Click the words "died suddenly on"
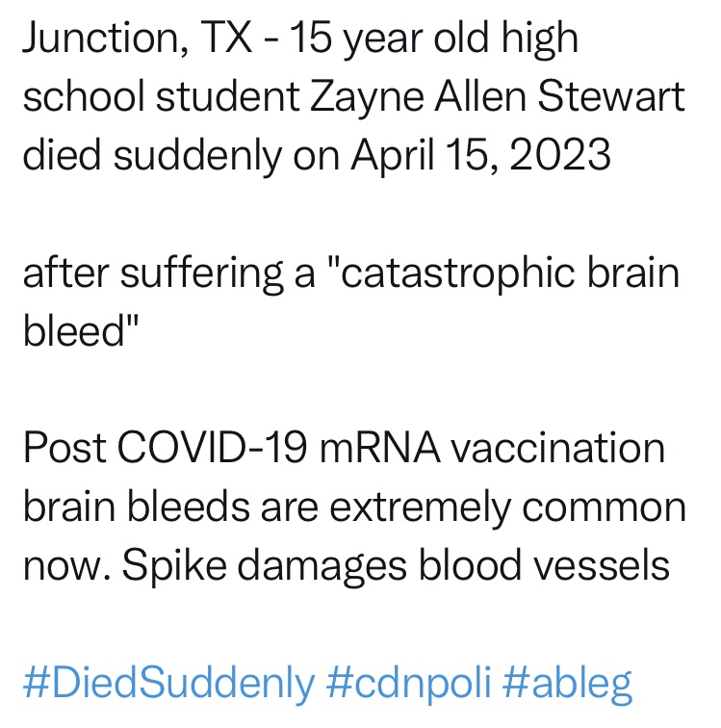The width and height of the screenshot is (721, 728). click(181, 155)
